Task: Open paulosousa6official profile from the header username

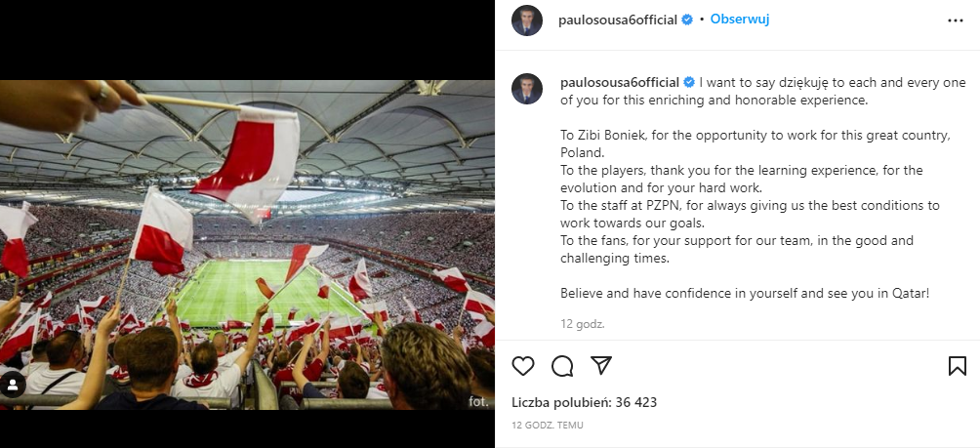Action: 617,20
